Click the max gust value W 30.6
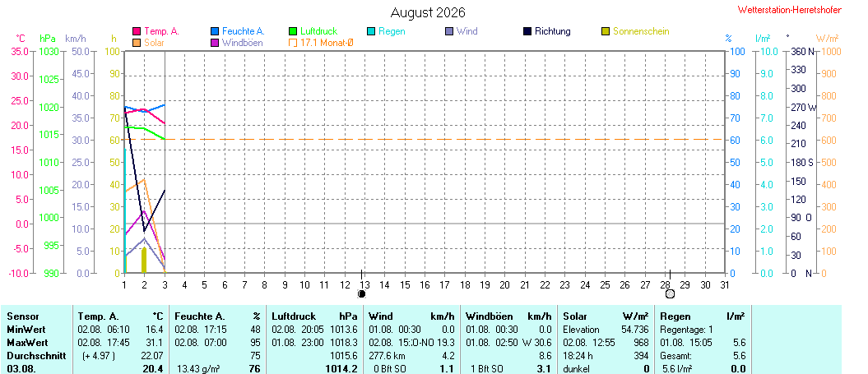868x374 pixels. [x=537, y=343]
